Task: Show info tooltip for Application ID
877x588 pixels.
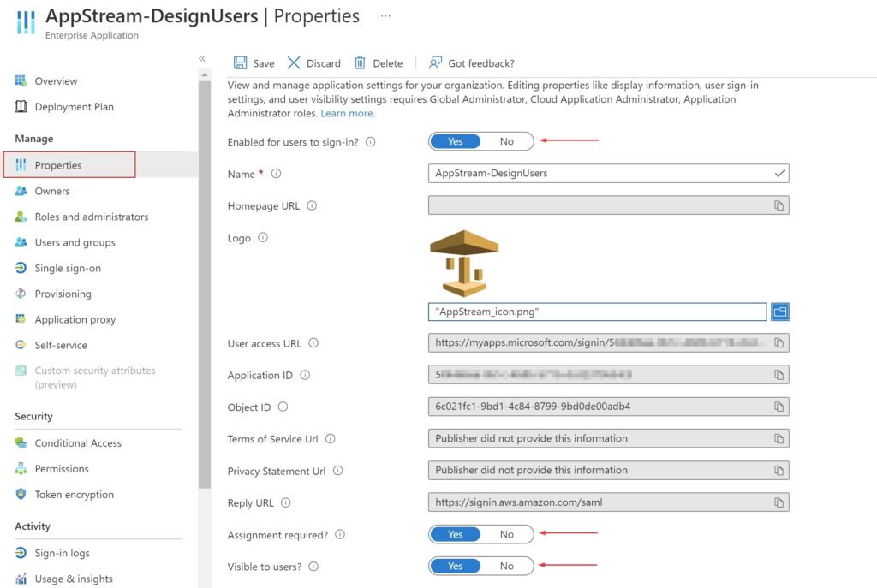Action: (305, 375)
